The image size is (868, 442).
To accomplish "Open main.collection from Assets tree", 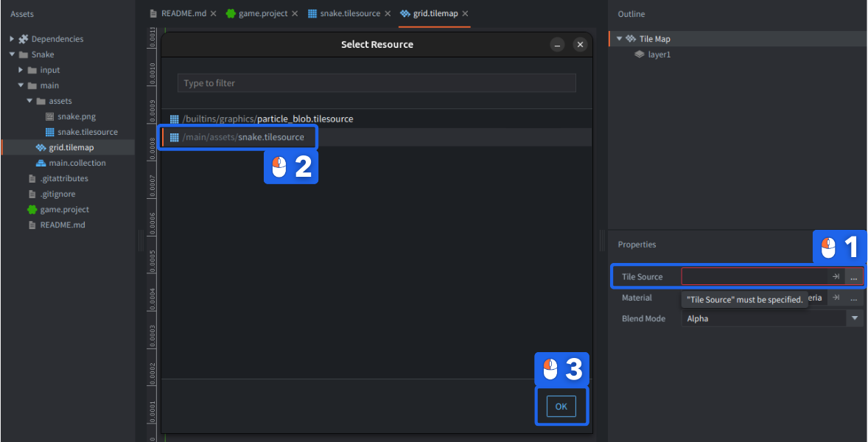I will [77, 163].
